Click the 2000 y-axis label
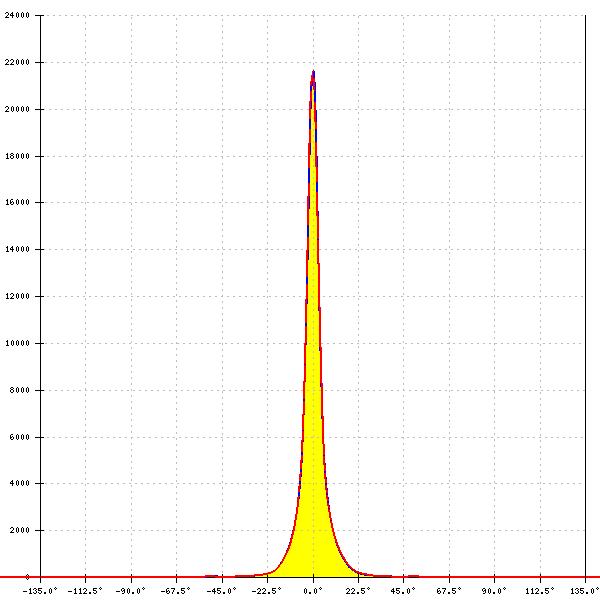The image size is (600, 600). coord(20,530)
